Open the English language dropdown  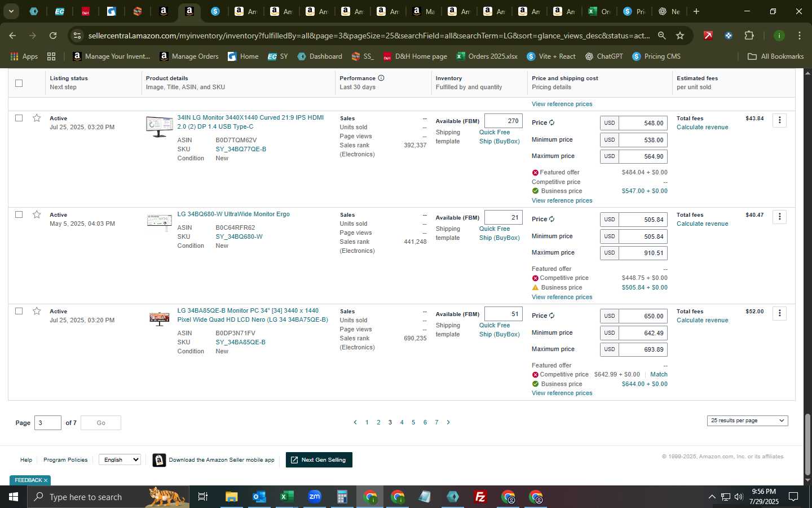120,459
